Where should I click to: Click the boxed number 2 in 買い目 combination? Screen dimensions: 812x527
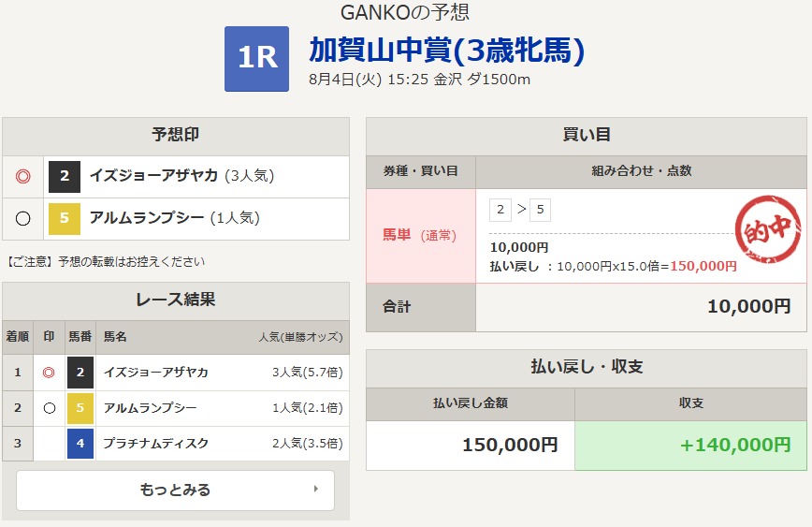click(500, 210)
